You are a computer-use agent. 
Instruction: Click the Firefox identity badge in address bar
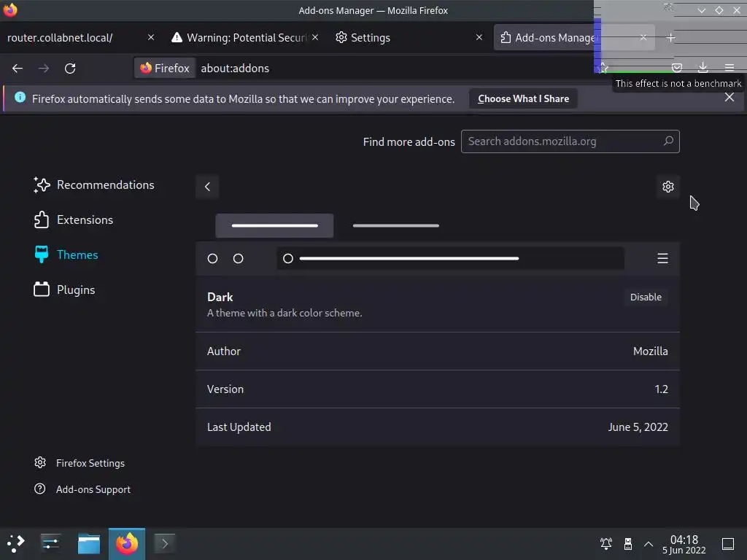[165, 68]
